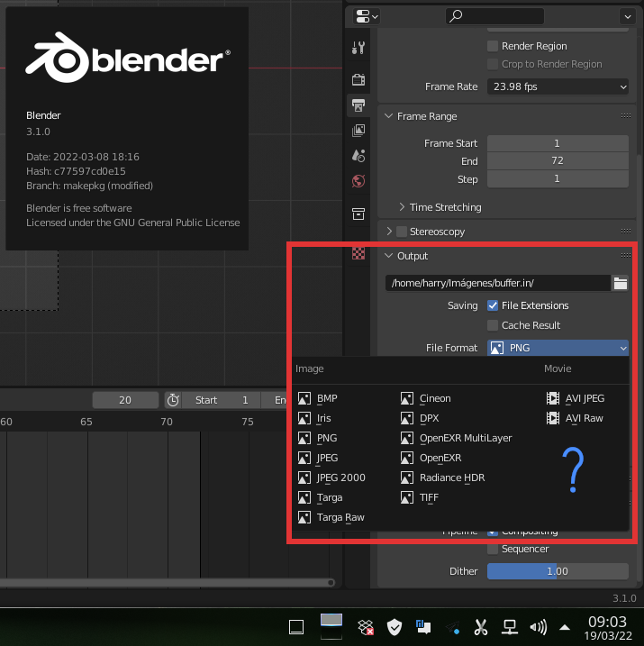Click the output path field
Screen dimensions: 644x646
point(498,284)
